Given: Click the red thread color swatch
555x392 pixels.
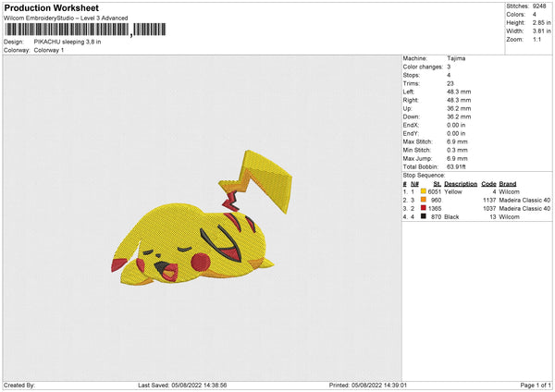Looking at the screenshot, I should (424, 208).
